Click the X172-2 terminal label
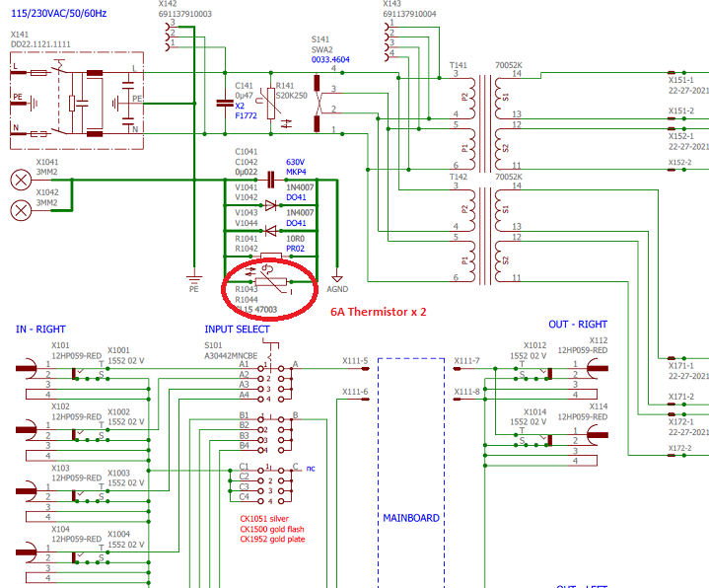Viewport: 709px width, 588px height. pos(680,448)
